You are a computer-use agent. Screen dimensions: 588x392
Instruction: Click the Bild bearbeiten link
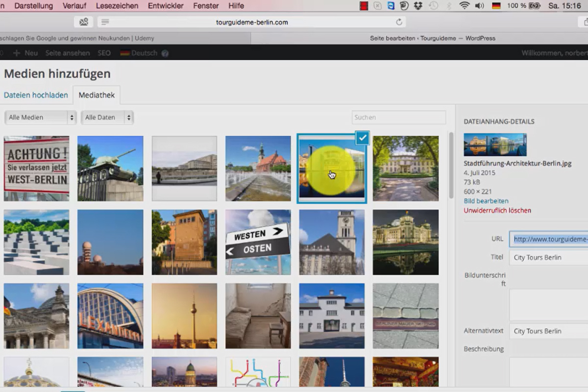[486, 201]
